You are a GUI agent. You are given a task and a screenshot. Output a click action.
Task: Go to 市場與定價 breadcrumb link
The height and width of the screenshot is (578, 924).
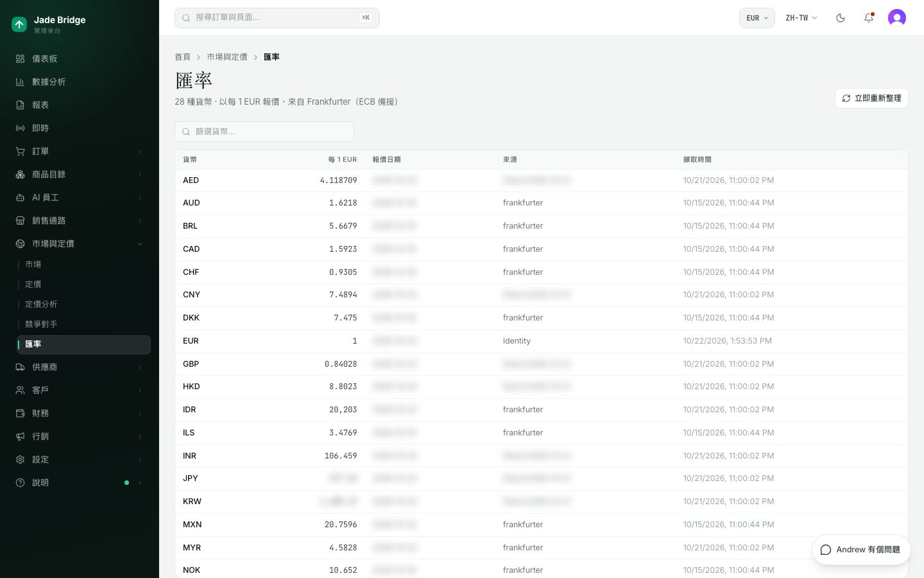[227, 57]
